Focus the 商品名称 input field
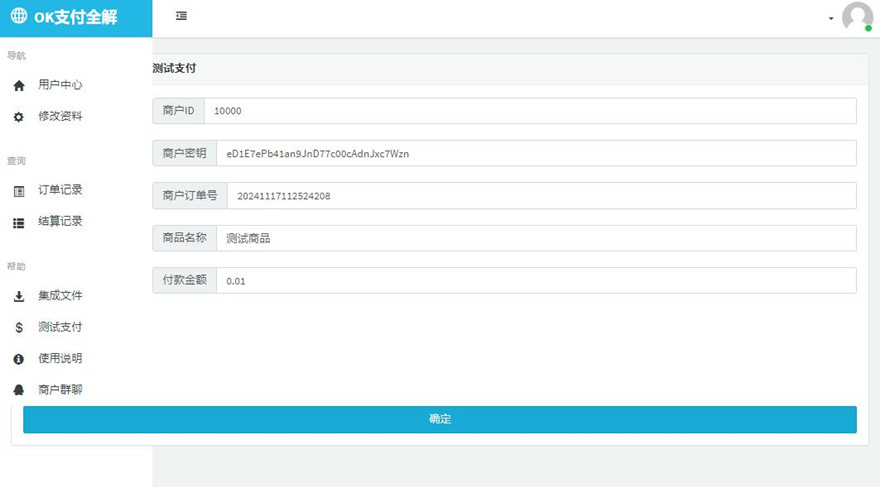 point(537,238)
